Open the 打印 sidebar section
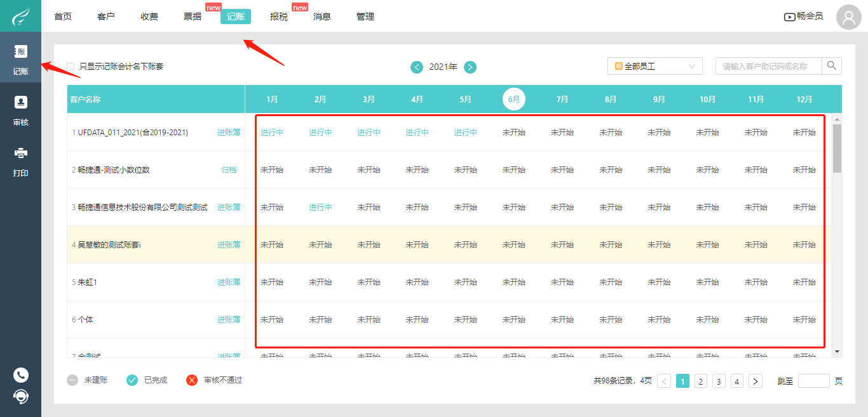The height and width of the screenshot is (417, 868). tap(20, 162)
